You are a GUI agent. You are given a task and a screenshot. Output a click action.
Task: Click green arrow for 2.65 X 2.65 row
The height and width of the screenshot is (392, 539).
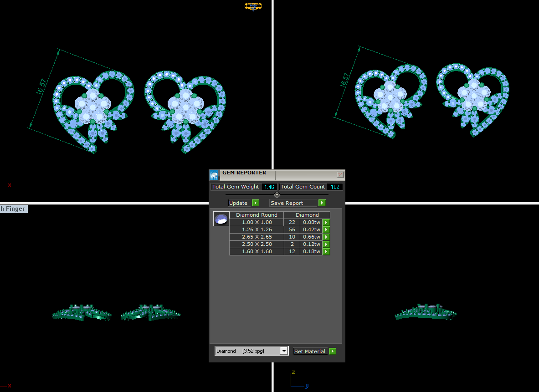coord(326,237)
